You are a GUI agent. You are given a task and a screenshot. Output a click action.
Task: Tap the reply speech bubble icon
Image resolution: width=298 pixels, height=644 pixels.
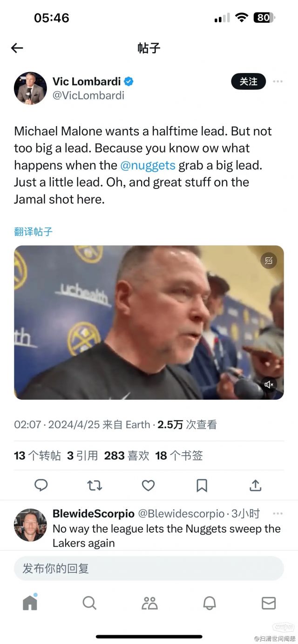[41, 485]
